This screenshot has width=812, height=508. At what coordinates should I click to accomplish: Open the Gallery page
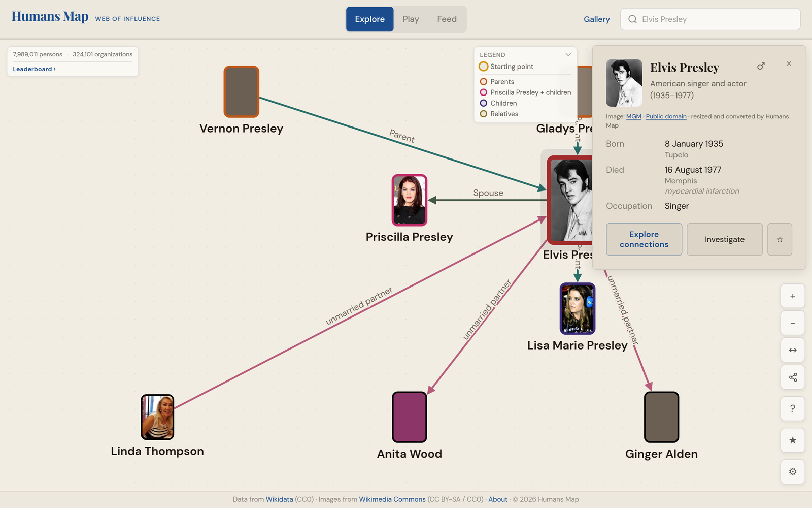point(596,19)
